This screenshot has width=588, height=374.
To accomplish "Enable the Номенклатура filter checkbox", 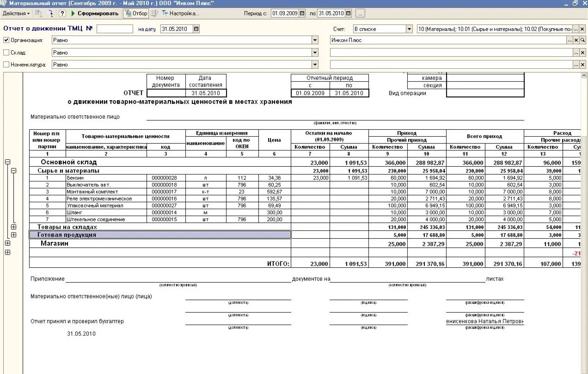I will [6, 65].
